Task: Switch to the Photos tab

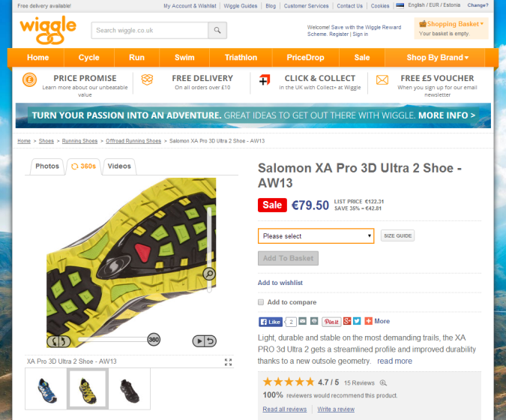Action: 47,166
